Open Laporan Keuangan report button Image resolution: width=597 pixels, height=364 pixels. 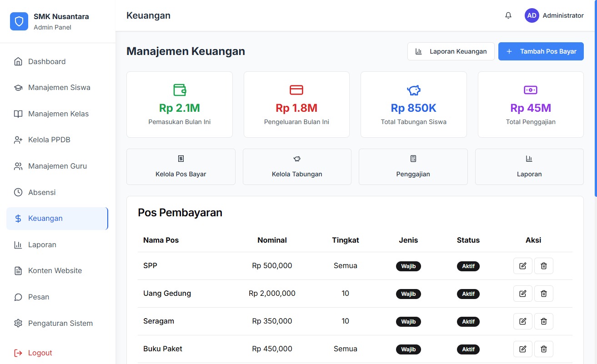(x=451, y=51)
